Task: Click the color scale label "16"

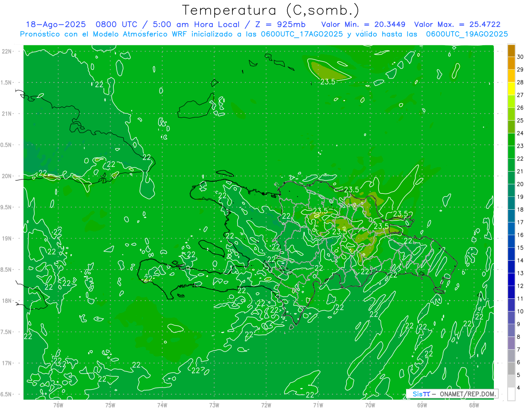Action: (x=520, y=235)
